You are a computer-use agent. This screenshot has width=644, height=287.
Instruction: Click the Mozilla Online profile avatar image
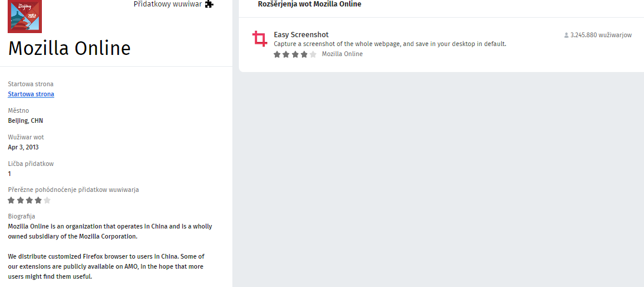(25, 16)
